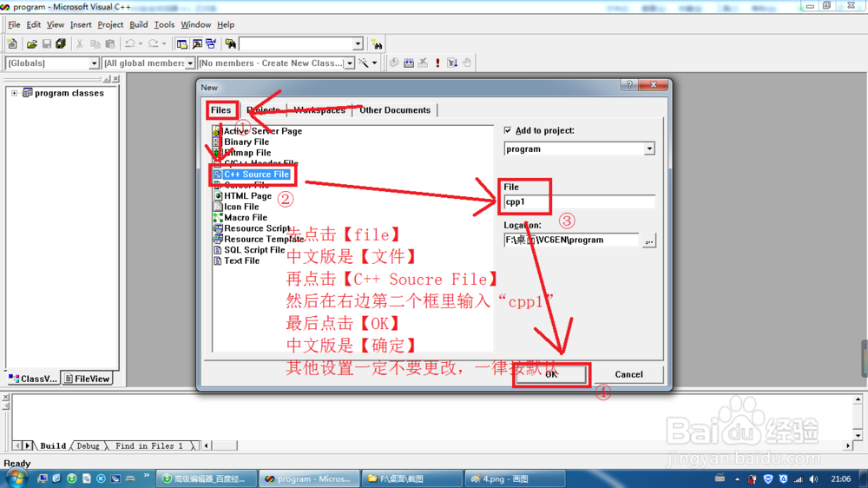Open the (Globals) class dropdown

pos(94,63)
